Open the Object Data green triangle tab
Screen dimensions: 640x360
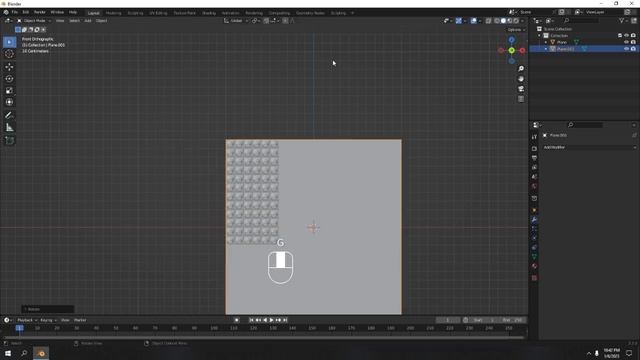534,257
